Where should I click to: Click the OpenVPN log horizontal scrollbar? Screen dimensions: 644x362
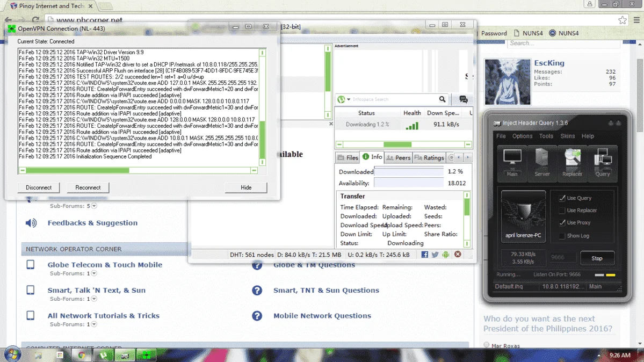(x=139, y=170)
